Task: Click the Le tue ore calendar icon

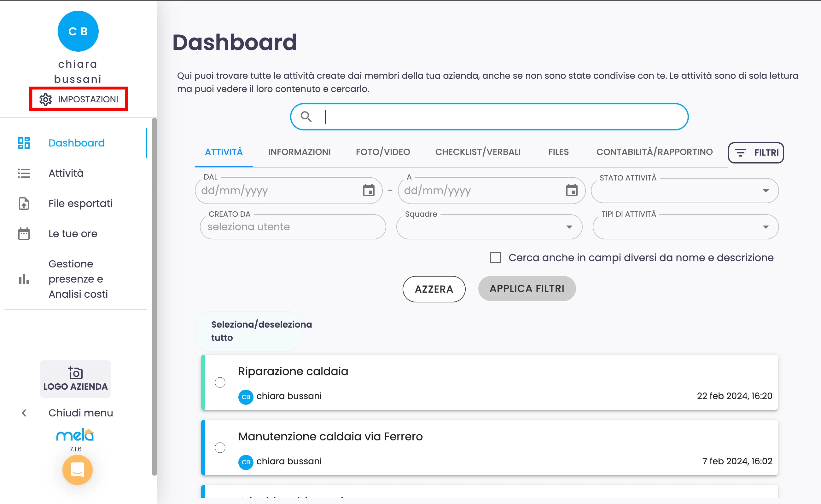Action: (24, 234)
